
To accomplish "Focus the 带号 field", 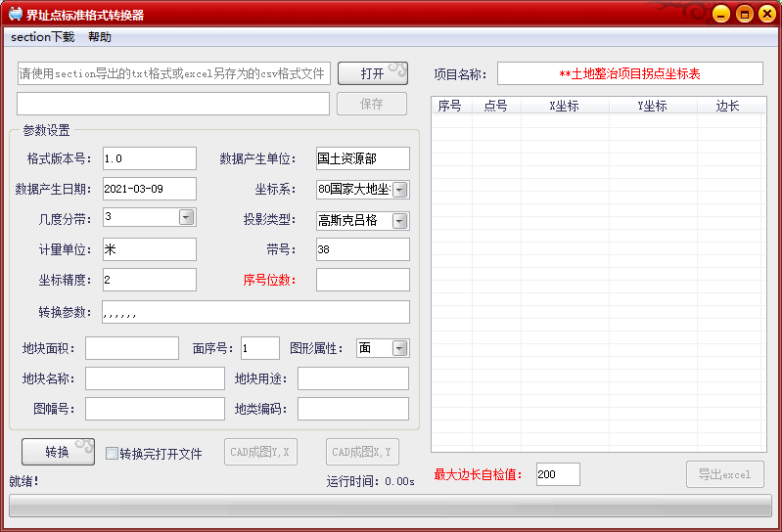I will pyautogui.click(x=363, y=249).
